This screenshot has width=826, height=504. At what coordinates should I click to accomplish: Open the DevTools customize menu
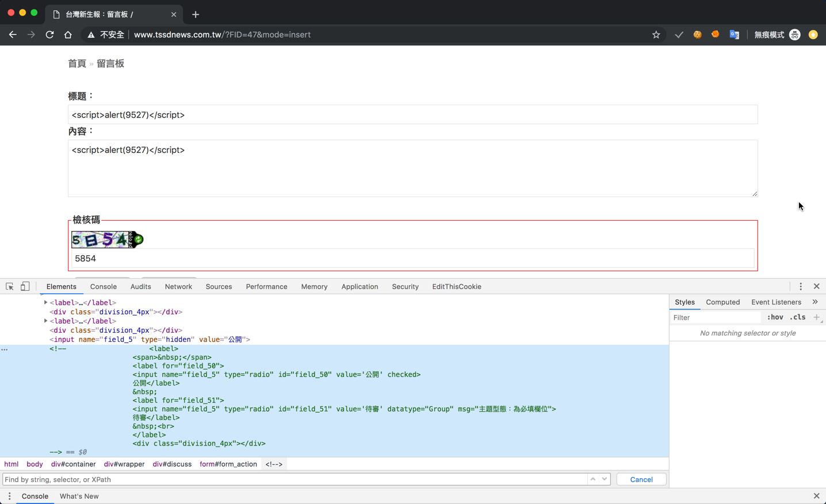point(801,286)
